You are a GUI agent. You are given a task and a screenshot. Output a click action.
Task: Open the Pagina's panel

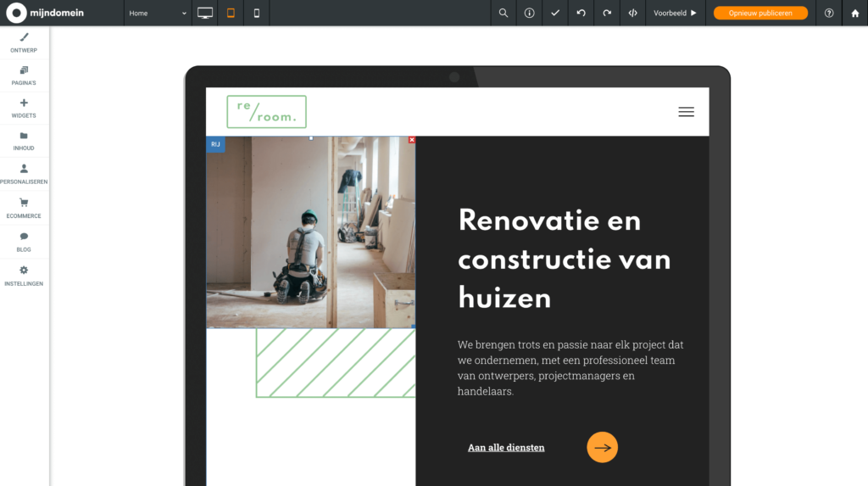pos(24,75)
